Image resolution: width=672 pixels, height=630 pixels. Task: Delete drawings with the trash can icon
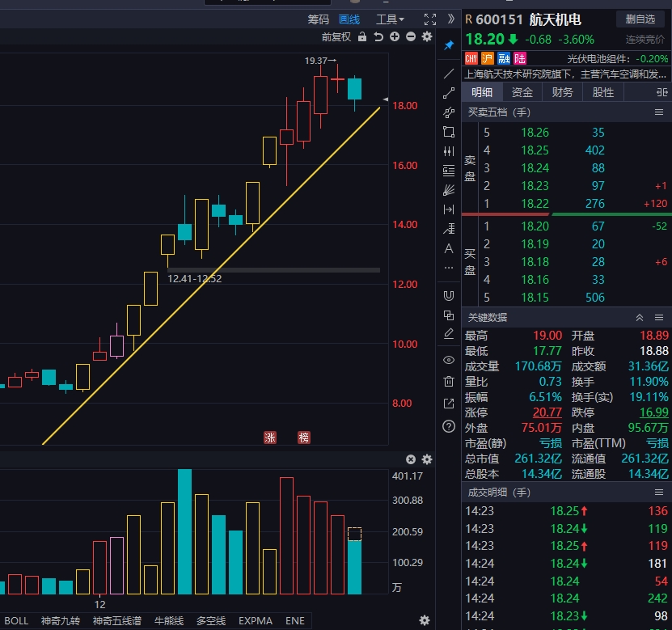[x=449, y=381]
